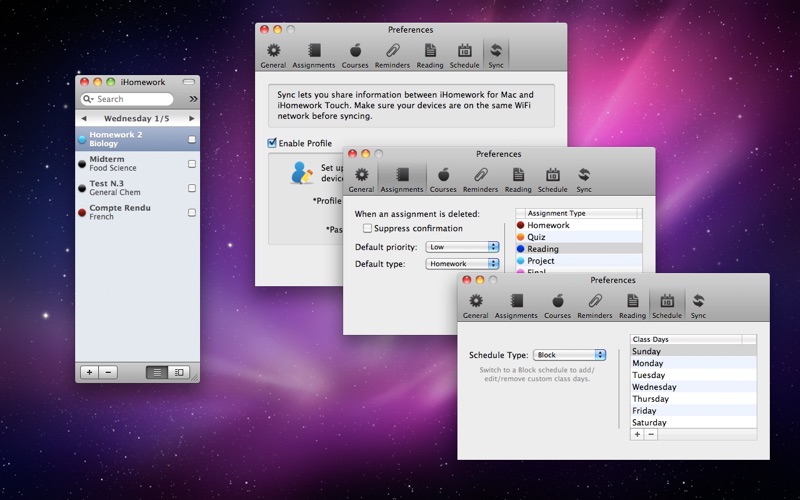Remove class day with minus button
This screenshot has height=500, width=800.
coord(651,435)
